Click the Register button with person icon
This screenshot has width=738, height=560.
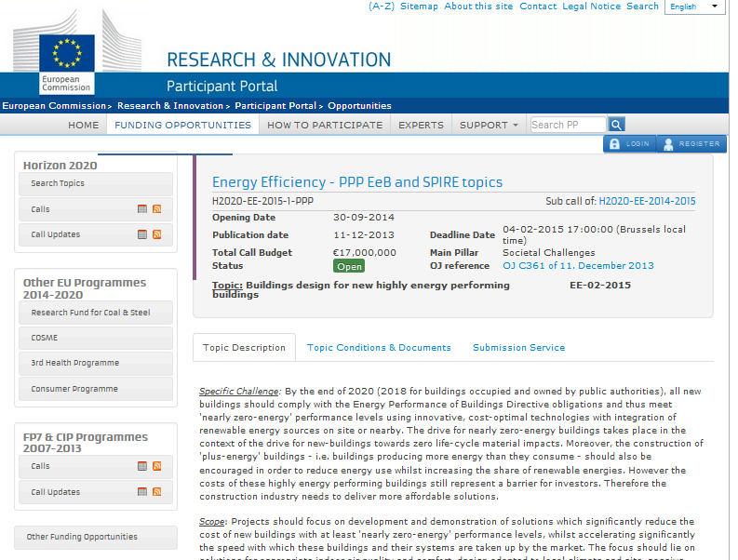(691, 144)
